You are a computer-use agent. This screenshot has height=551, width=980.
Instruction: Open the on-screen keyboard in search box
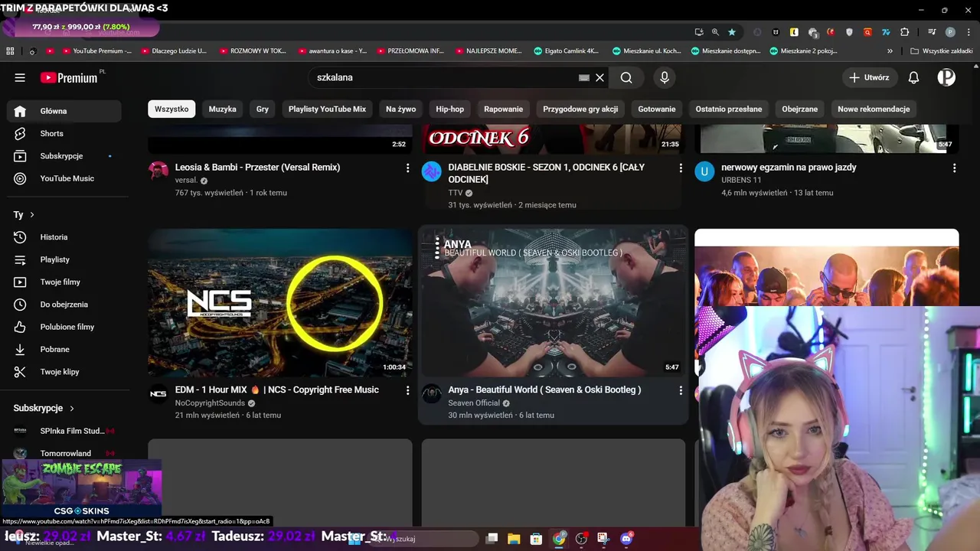pos(584,77)
